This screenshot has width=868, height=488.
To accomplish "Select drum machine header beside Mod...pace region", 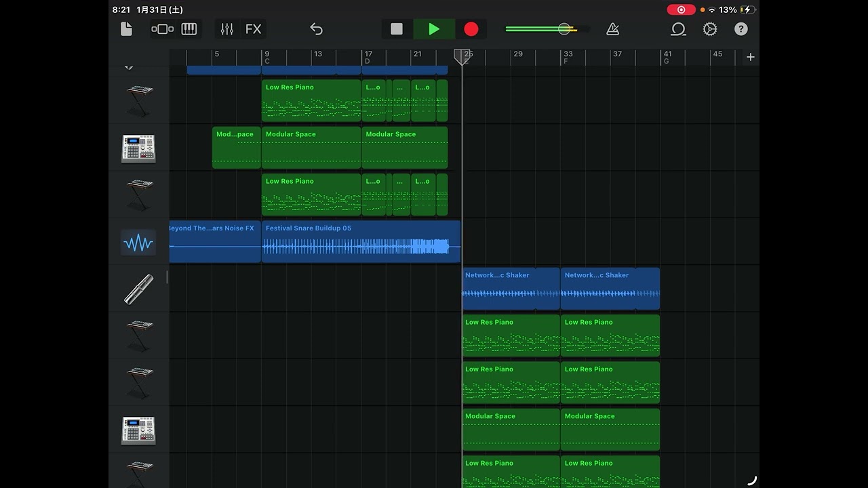I will tap(138, 148).
